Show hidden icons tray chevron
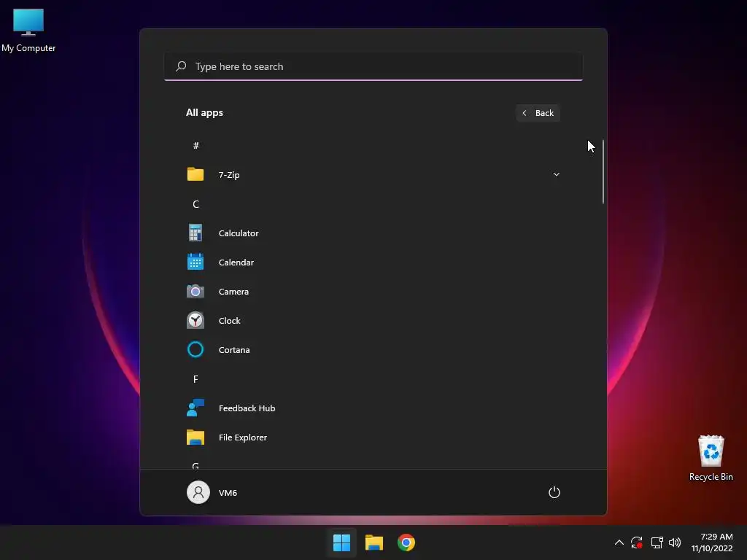Screen dimensions: 747x560 [619, 542]
